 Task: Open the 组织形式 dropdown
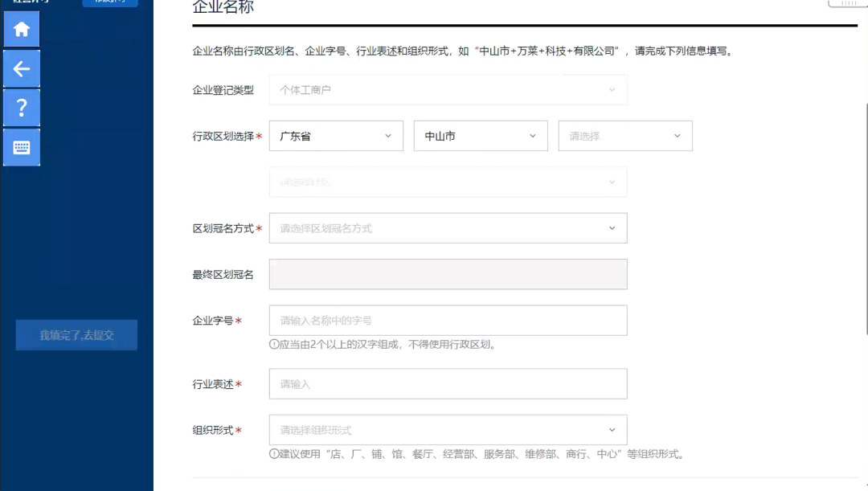[x=448, y=430]
